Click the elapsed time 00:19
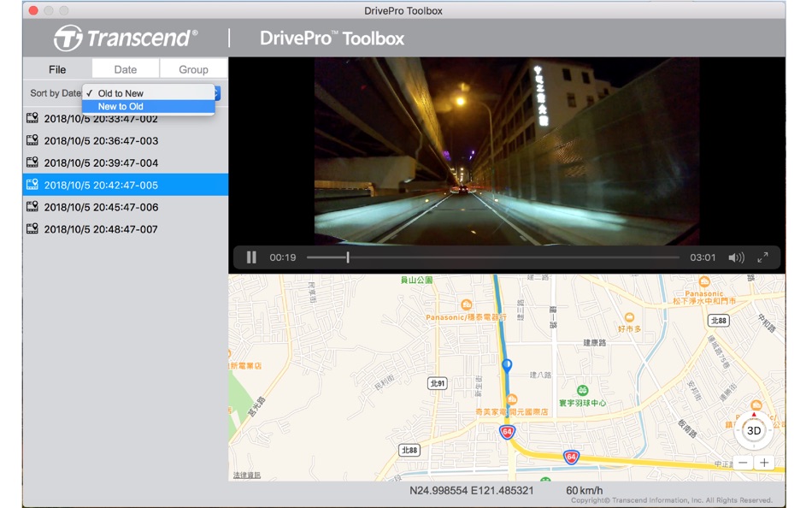This screenshot has height=508, width=812. pyautogui.click(x=283, y=257)
